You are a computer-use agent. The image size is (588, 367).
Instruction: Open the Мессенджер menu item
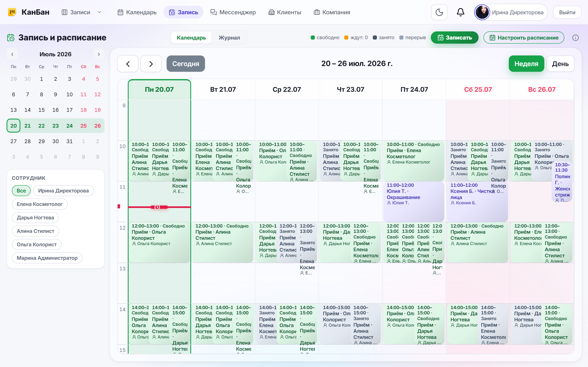(x=233, y=12)
